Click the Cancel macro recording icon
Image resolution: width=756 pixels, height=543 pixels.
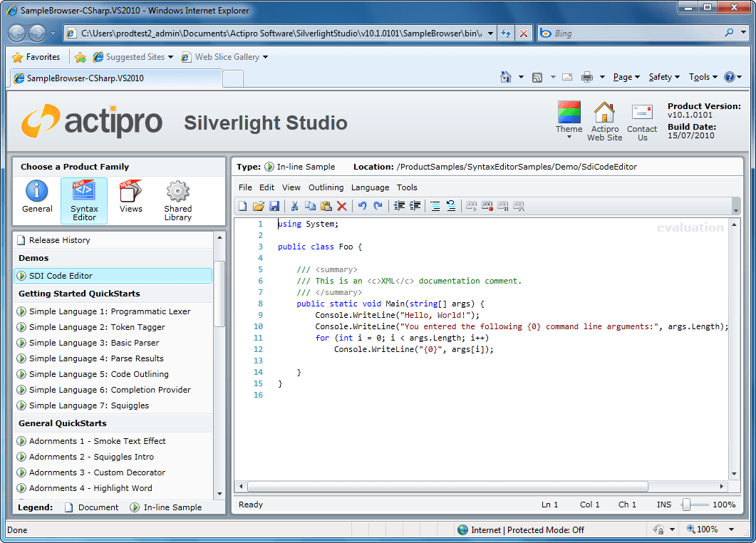[x=519, y=207]
